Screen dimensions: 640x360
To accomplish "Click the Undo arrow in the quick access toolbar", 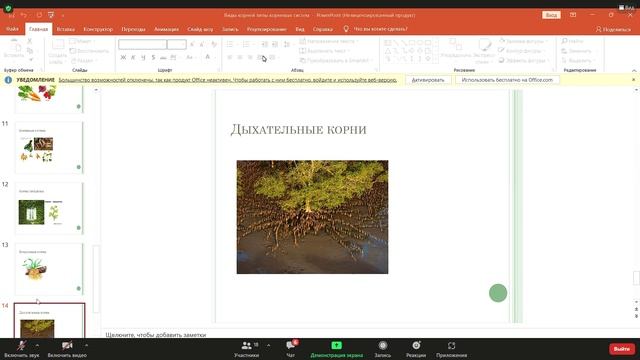I will point(24,15).
